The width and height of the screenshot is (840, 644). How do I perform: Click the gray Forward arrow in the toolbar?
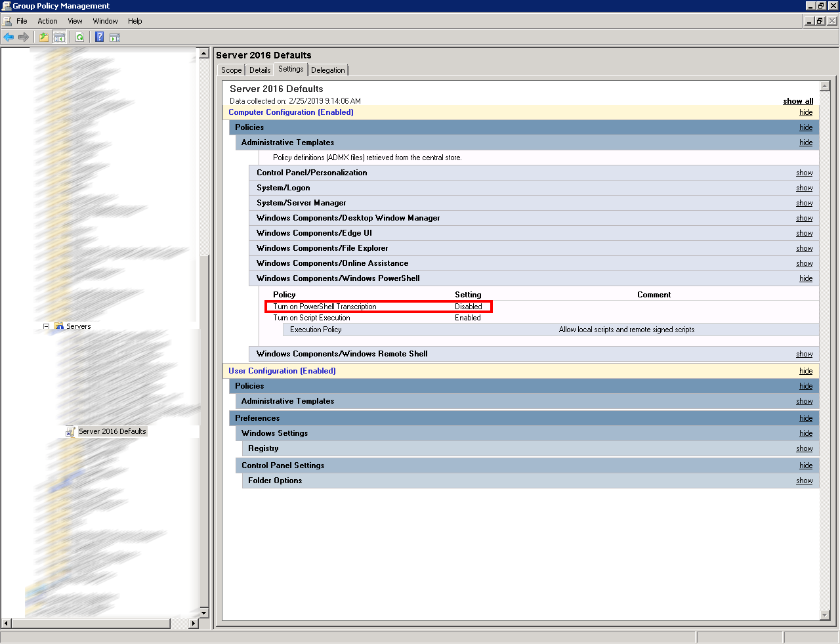pyautogui.click(x=24, y=37)
